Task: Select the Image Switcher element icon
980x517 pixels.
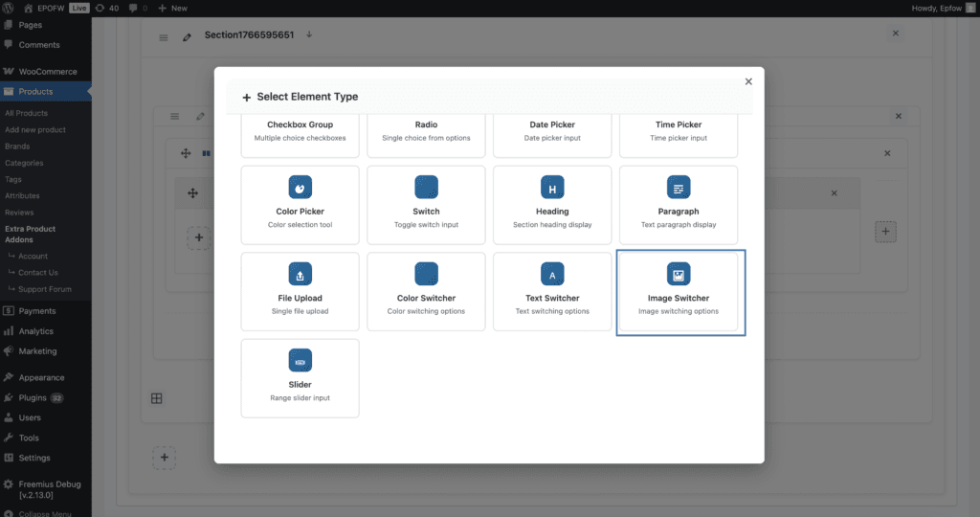Action: (x=679, y=275)
